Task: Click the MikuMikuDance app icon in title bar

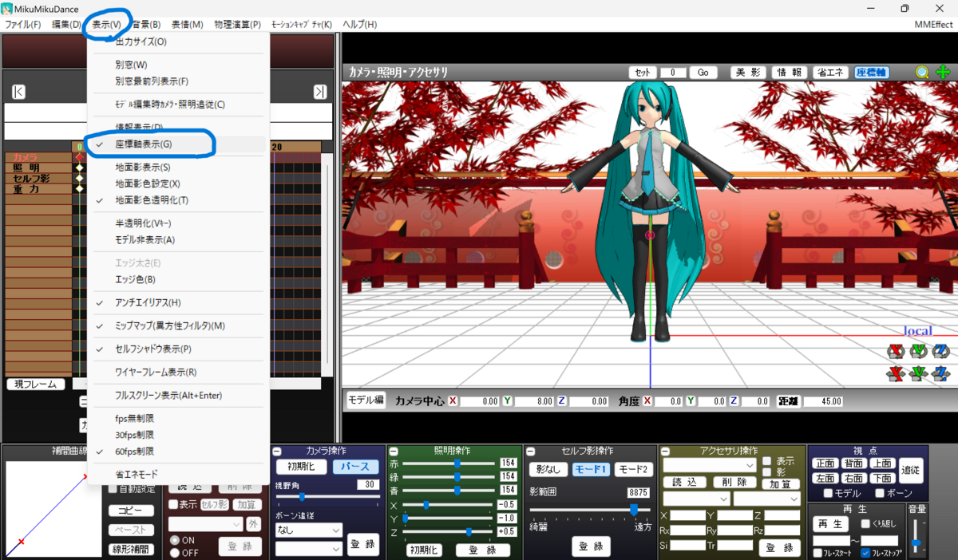Action: 6,8
